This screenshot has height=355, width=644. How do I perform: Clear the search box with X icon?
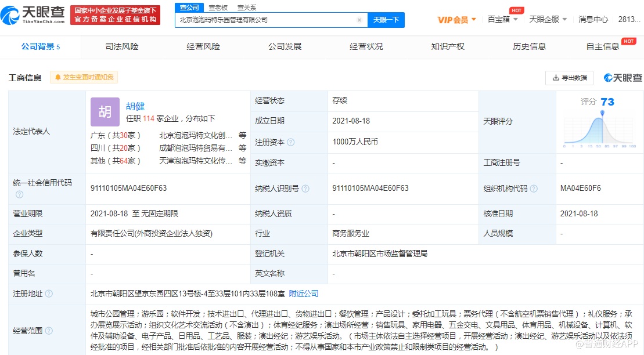click(359, 20)
